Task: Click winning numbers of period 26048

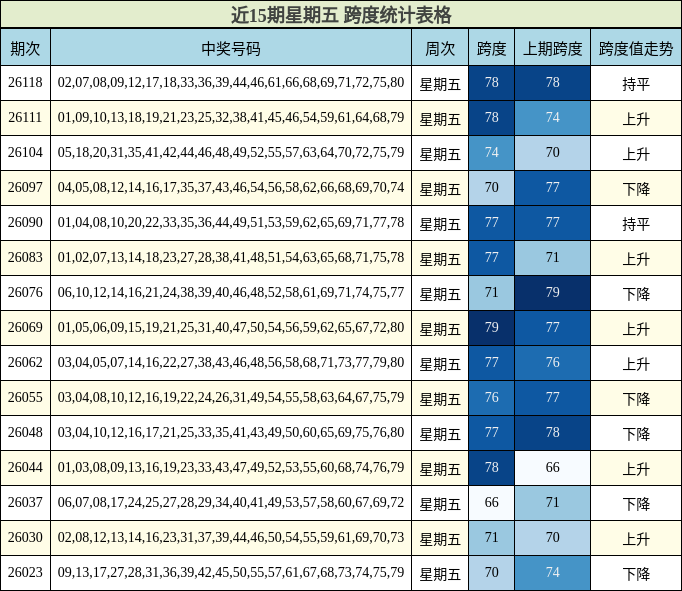Action: 231,432
